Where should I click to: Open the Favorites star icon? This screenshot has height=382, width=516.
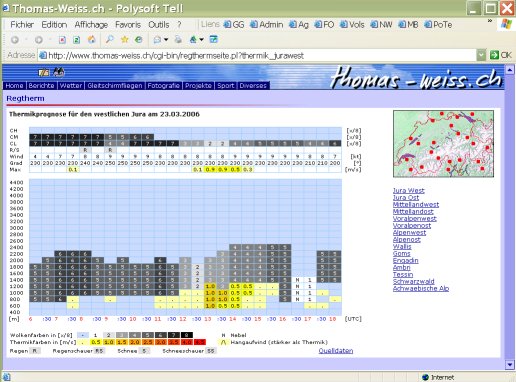click(125, 39)
